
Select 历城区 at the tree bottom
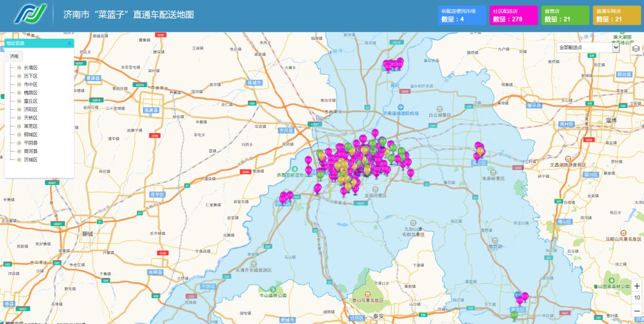tap(30, 160)
